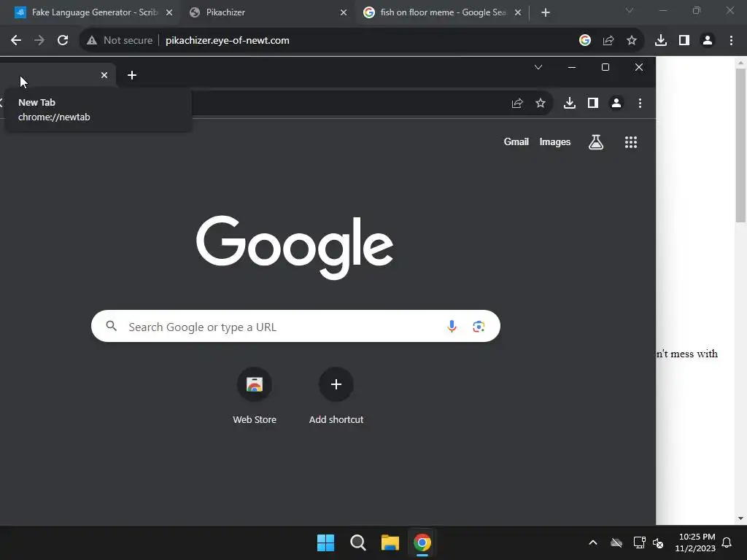
Task: Open File Explorer from the taskbar
Action: tap(390, 542)
